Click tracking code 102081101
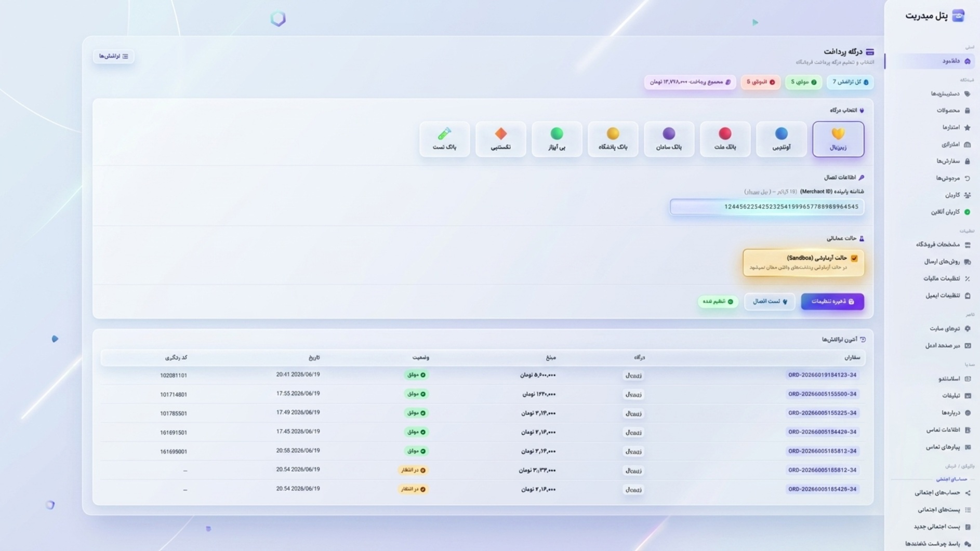This screenshot has height=551, width=980. tap(174, 375)
